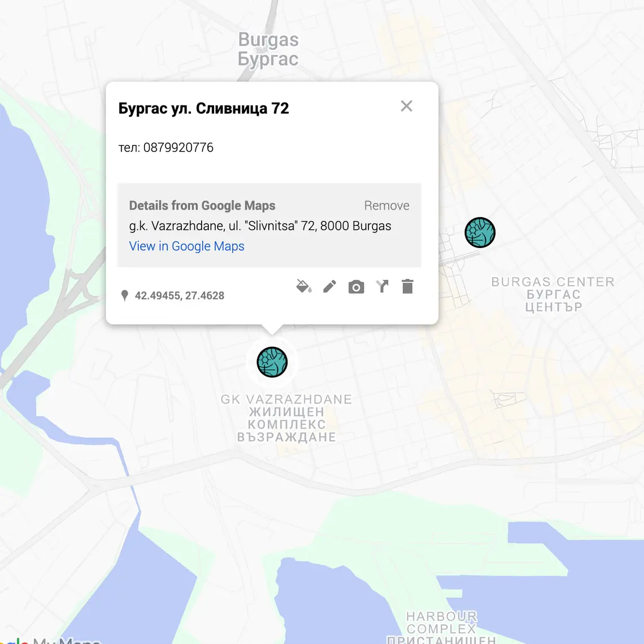Click the teal marker near Burgas Center
Viewport: 644px width, 644px height.
coord(480,232)
